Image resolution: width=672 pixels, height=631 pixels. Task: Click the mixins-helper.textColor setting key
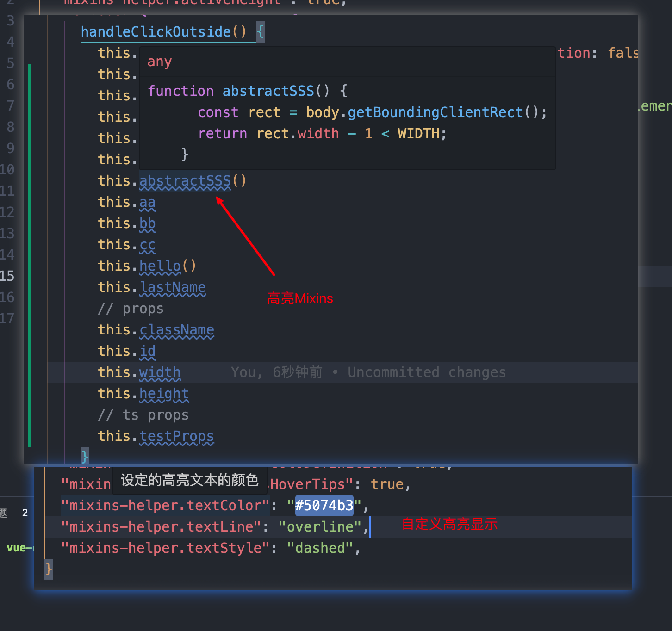(165, 506)
